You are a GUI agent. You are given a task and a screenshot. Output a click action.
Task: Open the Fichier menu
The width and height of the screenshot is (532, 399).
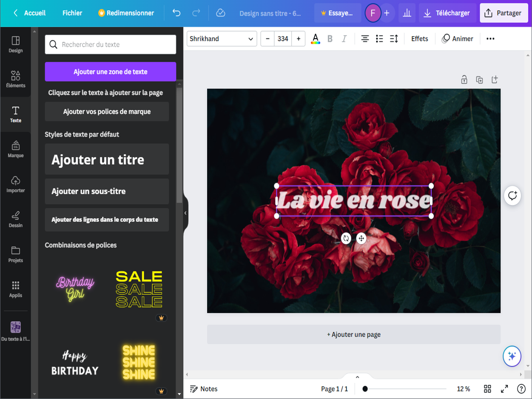click(72, 13)
